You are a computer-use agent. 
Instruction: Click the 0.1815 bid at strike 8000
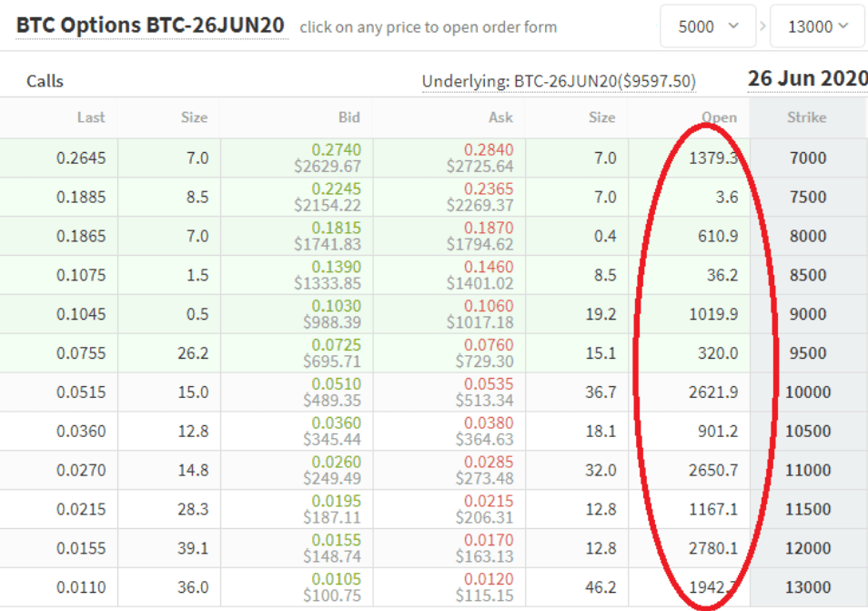pos(336,228)
